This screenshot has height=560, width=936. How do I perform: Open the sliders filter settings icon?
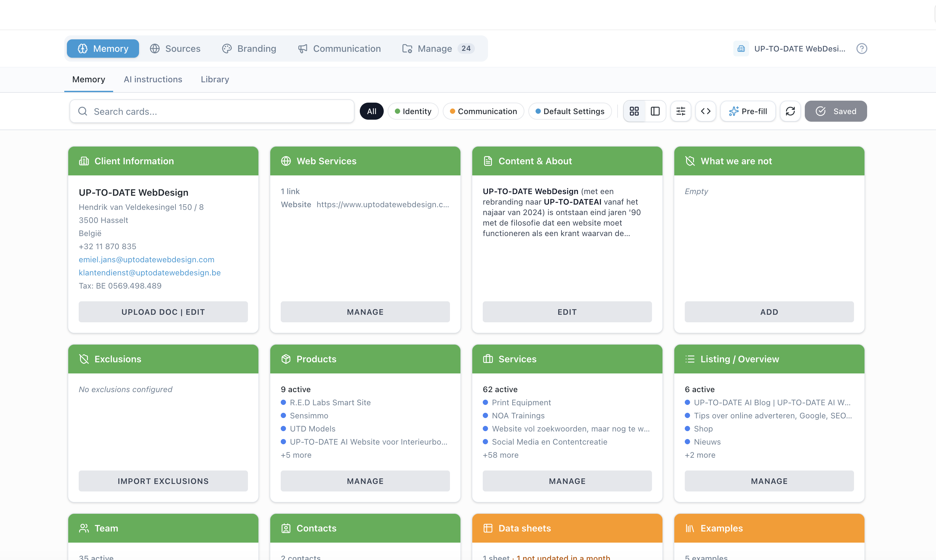681,111
